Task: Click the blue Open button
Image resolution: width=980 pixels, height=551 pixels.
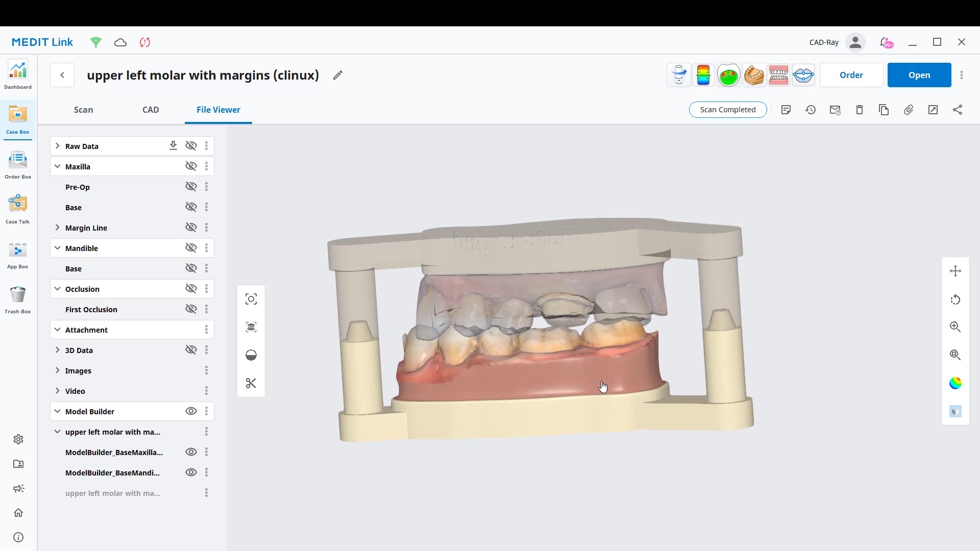Action: (x=919, y=75)
